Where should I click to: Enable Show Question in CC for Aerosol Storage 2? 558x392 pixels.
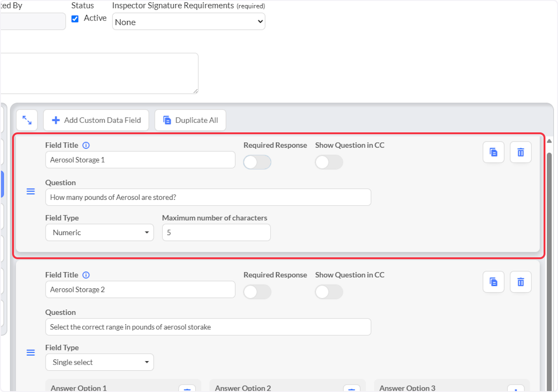(329, 292)
